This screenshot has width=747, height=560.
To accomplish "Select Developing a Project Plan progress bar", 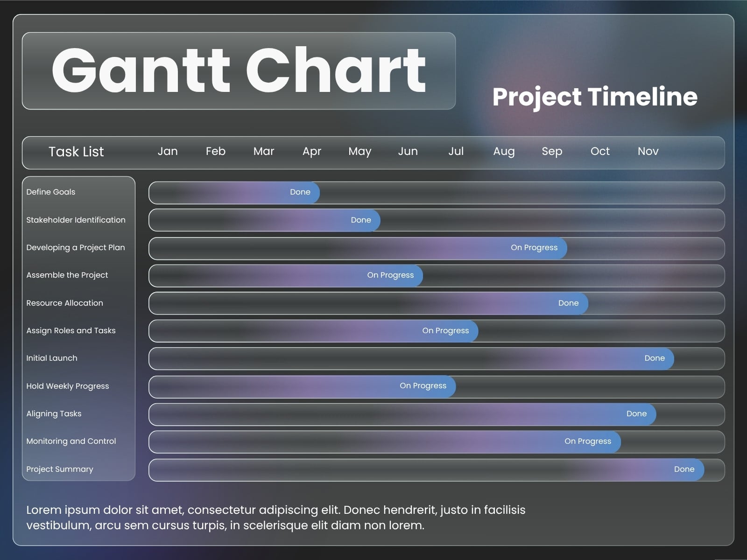I will [x=358, y=248].
